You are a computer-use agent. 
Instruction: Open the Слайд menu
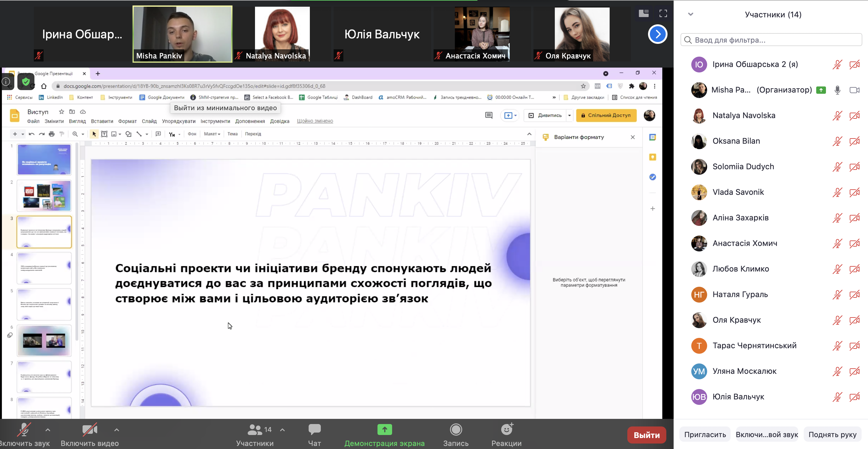149,121
